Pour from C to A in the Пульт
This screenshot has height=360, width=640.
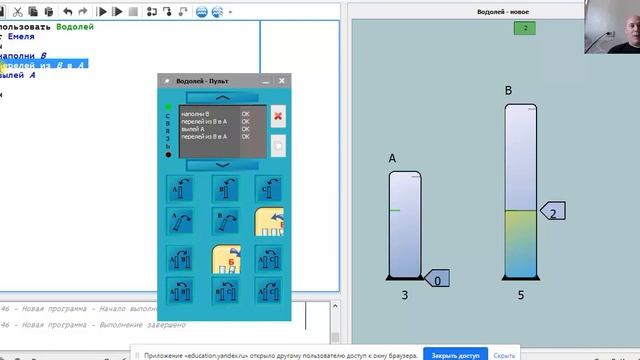tap(269, 259)
